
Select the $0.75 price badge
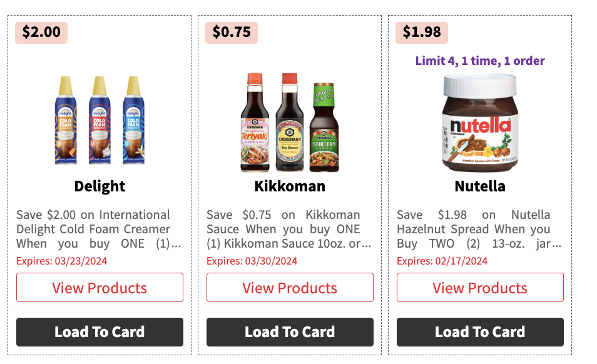232,32
